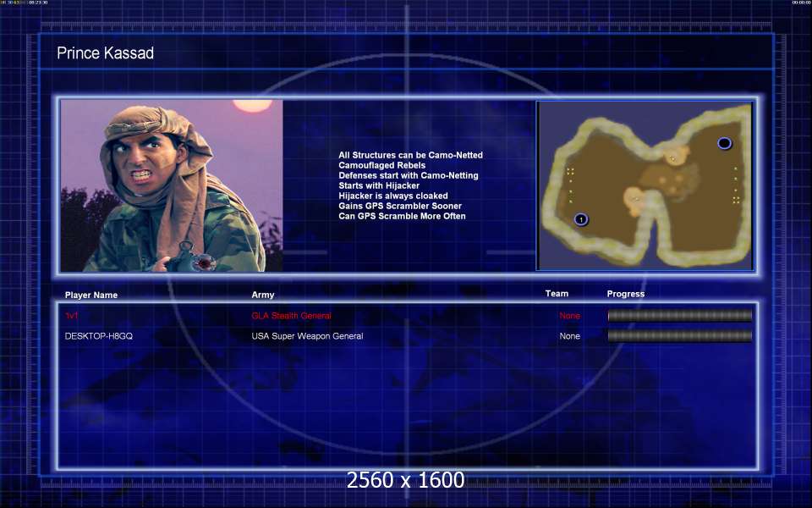
Task: Click the "Camouflaged Rebels" line
Action: coord(381,165)
